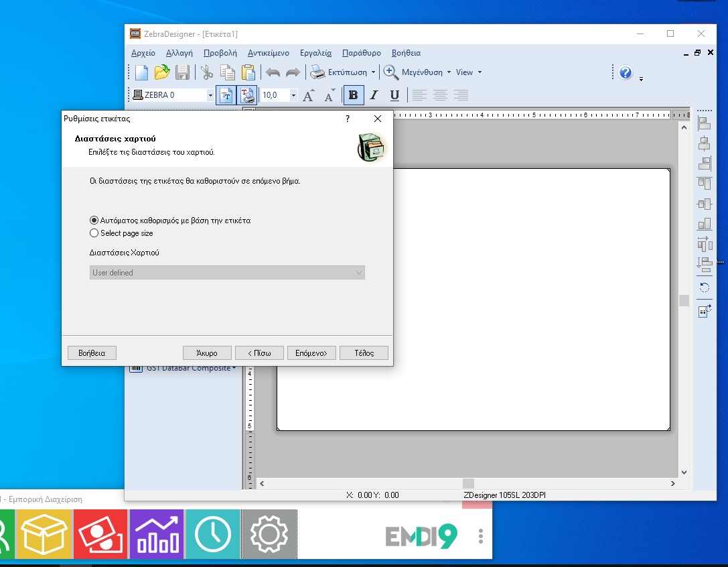
Task: Open the Διαστάσεις Χαρτιού User defined dropdown
Action: point(227,272)
